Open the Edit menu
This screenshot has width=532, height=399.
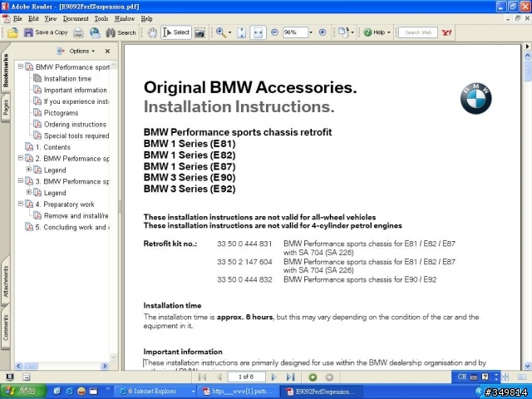tap(33, 18)
